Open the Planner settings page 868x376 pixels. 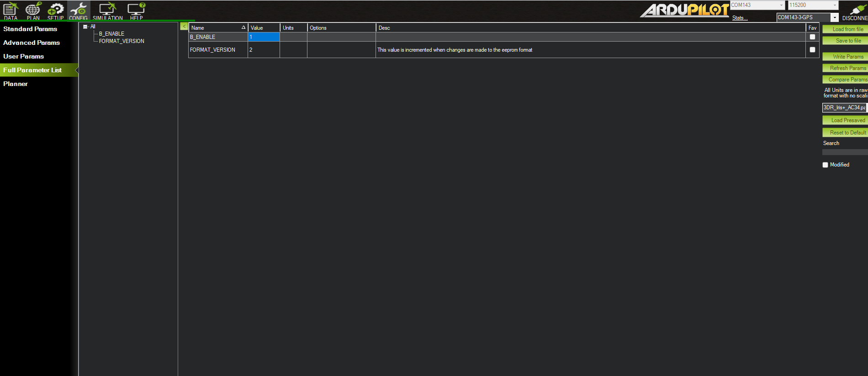click(x=16, y=84)
